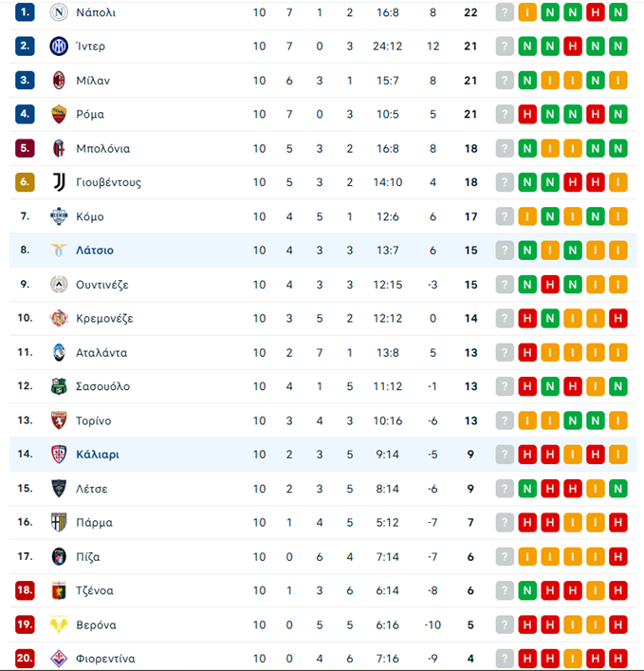Screen dimensions: 644x671
Task: Click the Lazio eagle crest icon
Action: tap(60, 251)
